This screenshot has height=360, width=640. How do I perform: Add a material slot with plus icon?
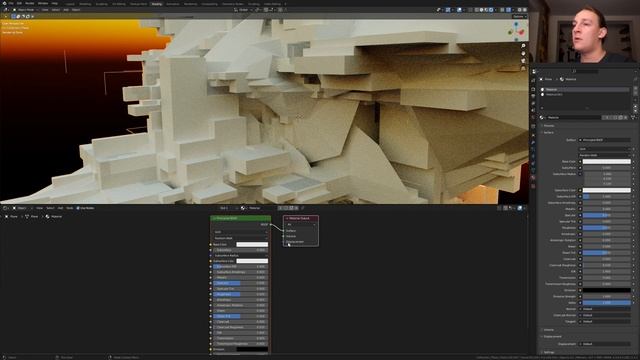636,89
